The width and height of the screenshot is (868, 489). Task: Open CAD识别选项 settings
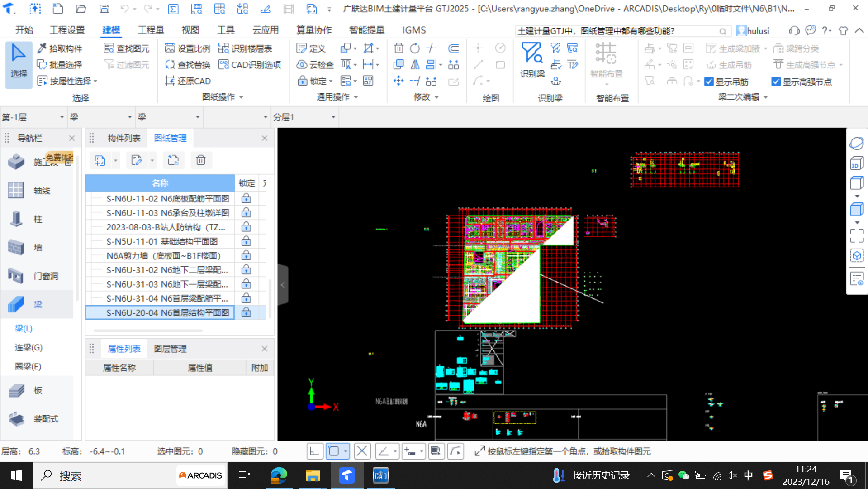(x=250, y=65)
